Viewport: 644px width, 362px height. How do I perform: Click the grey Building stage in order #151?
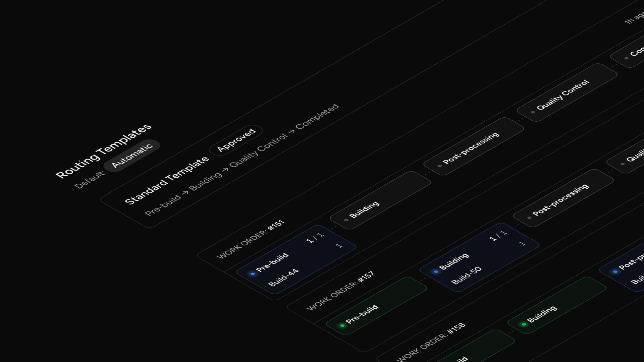click(380, 200)
